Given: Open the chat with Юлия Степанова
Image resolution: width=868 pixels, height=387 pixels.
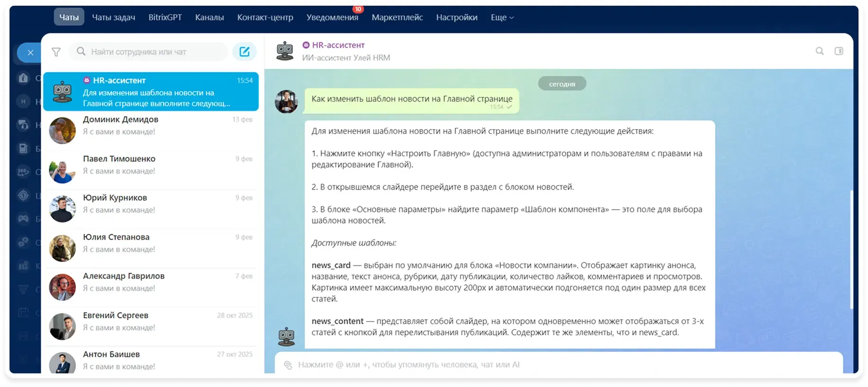Looking at the screenshot, I should tap(151, 248).
